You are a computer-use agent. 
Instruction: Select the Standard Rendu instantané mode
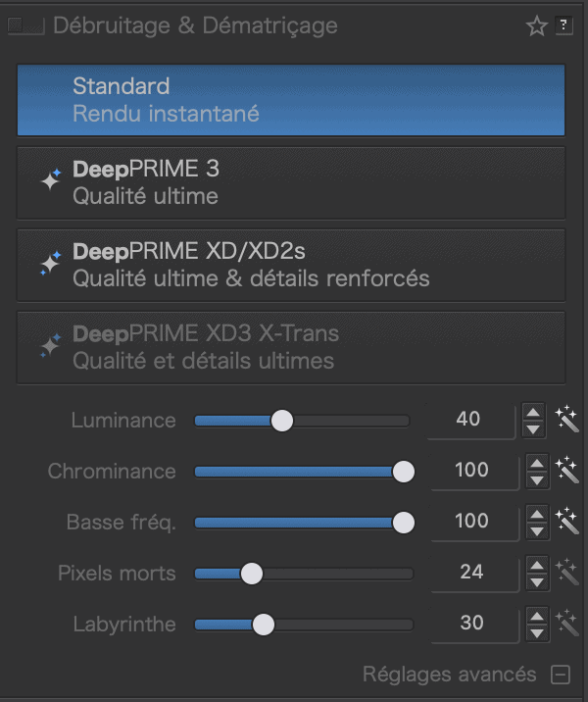pos(291,99)
